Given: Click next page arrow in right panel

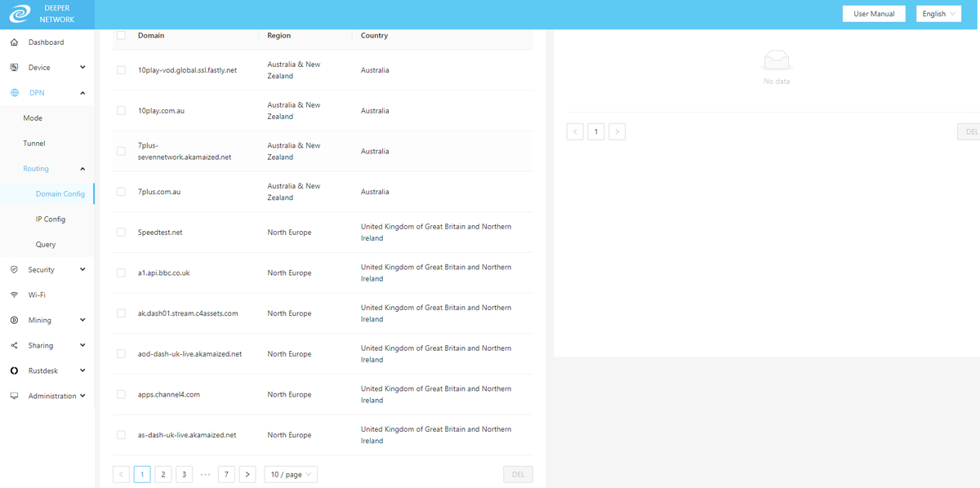Looking at the screenshot, I should pyautogui.click(x=617, y=131).
